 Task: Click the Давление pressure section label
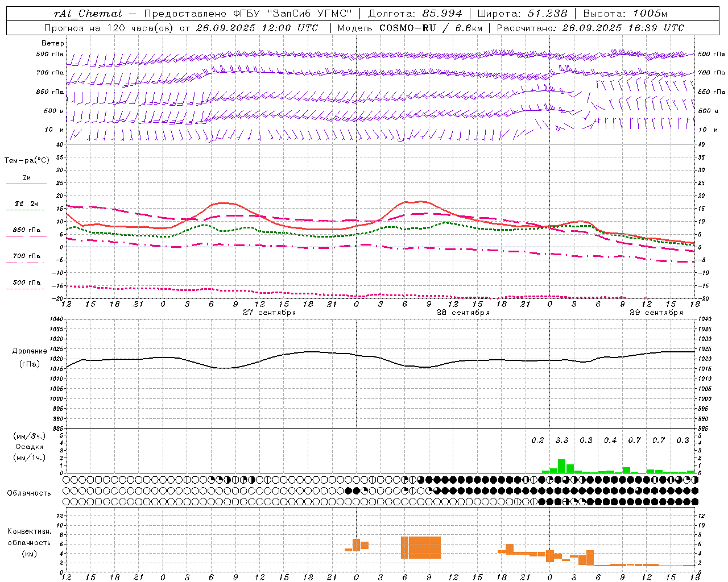pyautogui.click(x=30, y=351)
